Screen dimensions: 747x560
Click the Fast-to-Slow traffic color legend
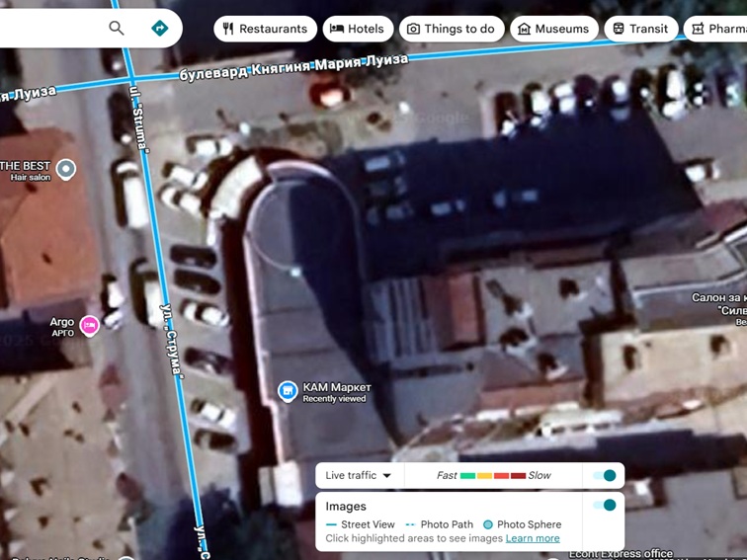pos(493,475)
